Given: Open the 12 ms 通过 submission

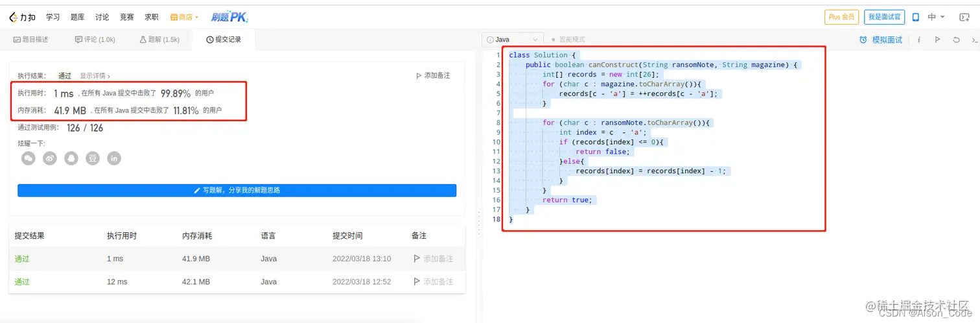Looking at the screenshot, I should click(x=22, y=282).
